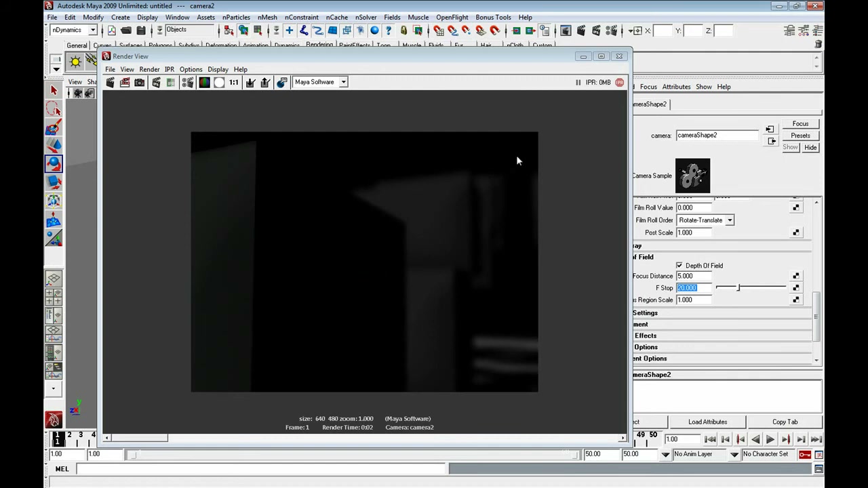Click the Save Scene disk icon
The image size is (868, 488).
tap(141, 30)
